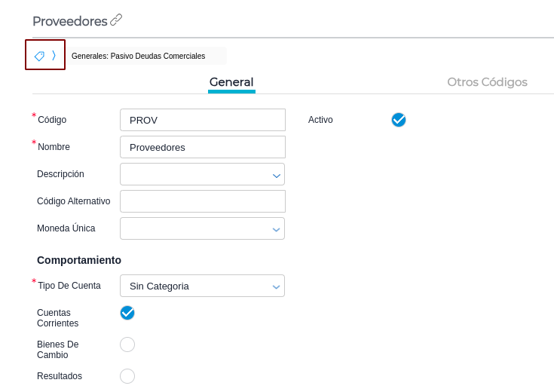Expand the chevron next to the tag icon
Viewport: 554px width, 392px height.
pos(54,55)
